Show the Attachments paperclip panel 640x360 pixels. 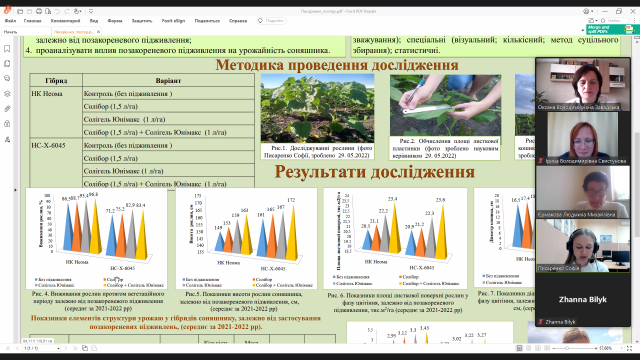click(x=7, y=109)
